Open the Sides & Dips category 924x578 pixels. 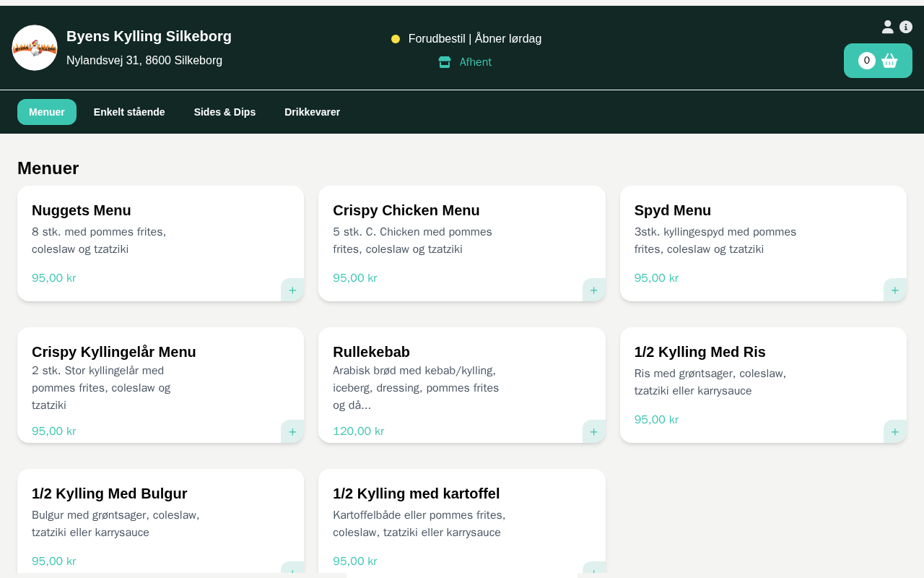[x=225, y=112]
